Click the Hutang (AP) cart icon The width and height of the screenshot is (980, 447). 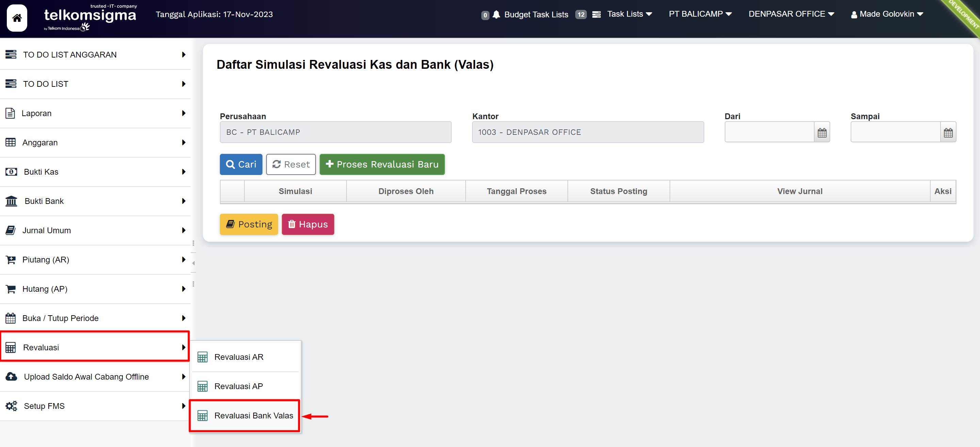tap(11, 289)
